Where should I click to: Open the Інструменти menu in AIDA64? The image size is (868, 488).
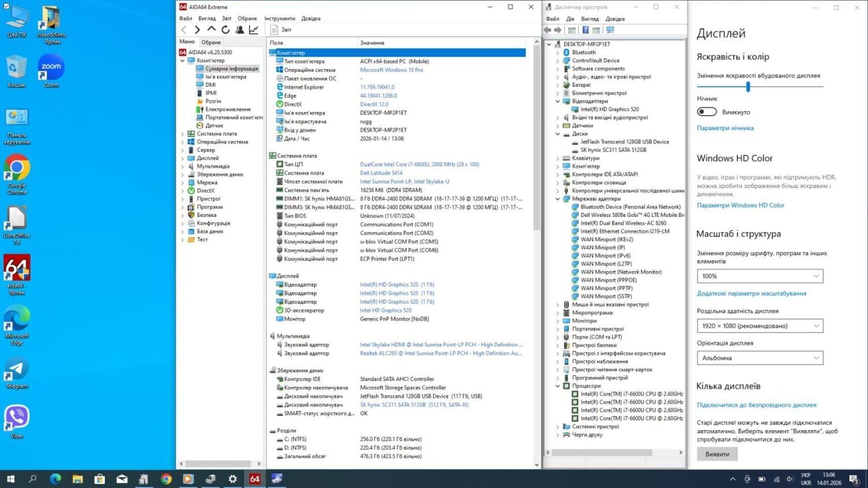pyautogui.click(x=279, y=19)
